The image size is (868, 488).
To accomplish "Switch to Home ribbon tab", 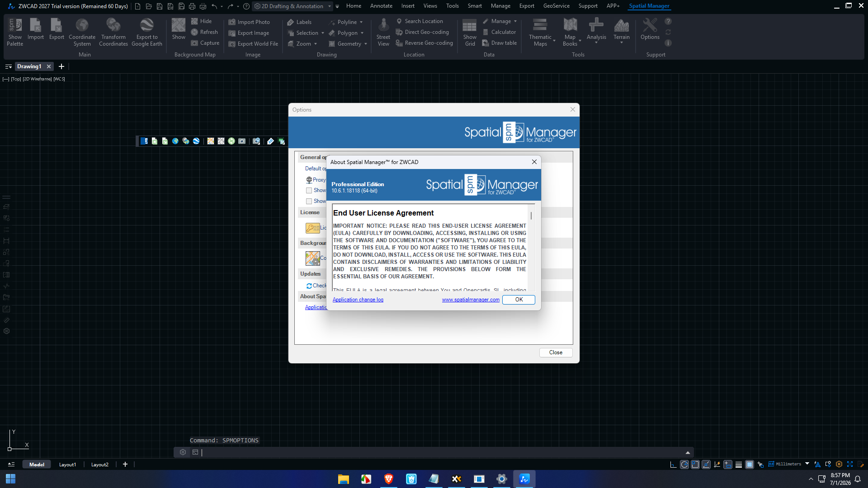I will [x=354, y=6].
